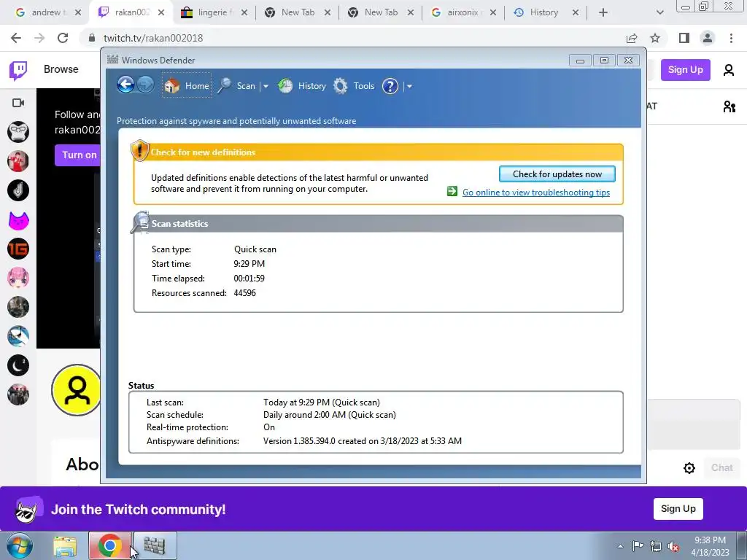
Task: Reload the Twitch page
Action: (x=63, y=38)
